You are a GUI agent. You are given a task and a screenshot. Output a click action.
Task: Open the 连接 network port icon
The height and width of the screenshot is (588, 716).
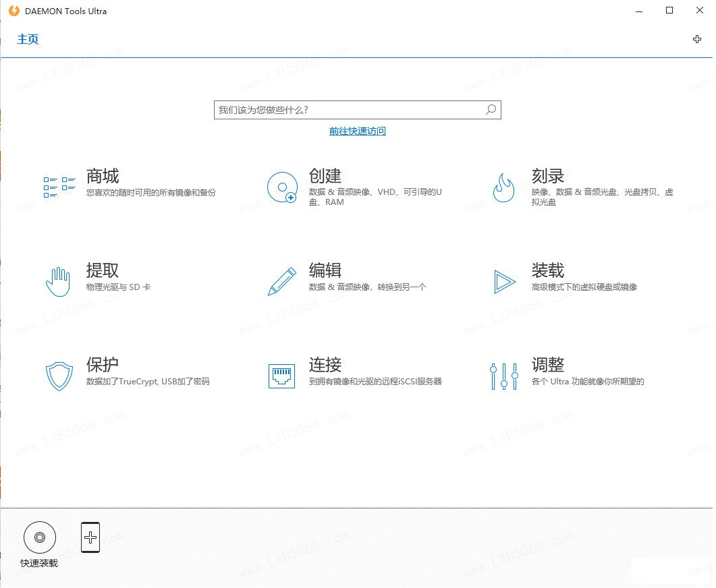[281, 376]
